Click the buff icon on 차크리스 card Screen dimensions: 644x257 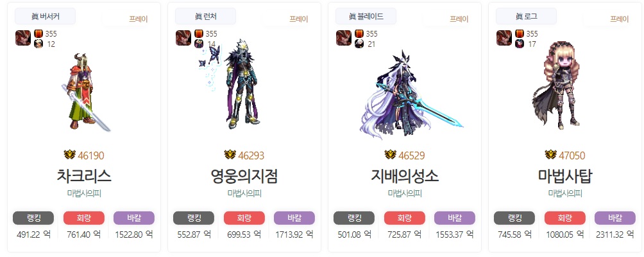click(23, 38)
